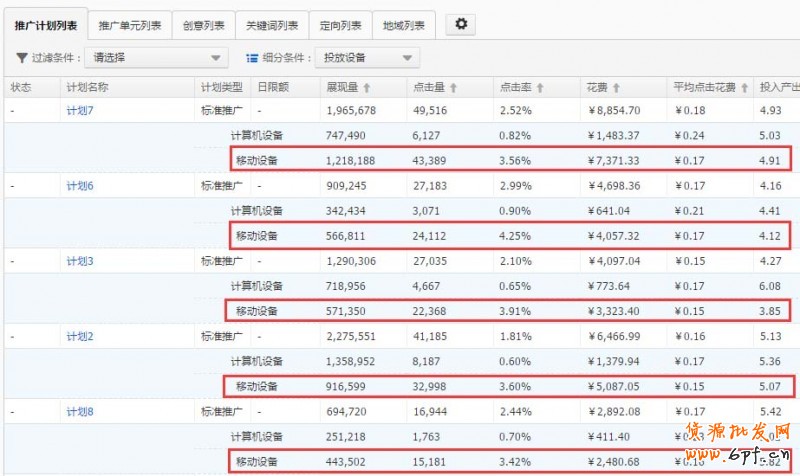The width and height of the screenshot is (800, 476).
Task: Sort by 点击量 arrow icon
Action: (455, 87)
